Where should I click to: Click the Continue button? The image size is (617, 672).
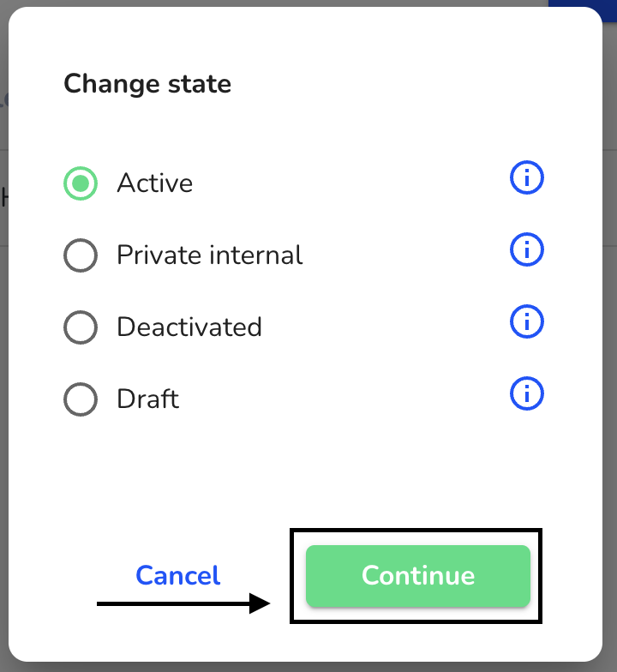pos(418,576)
